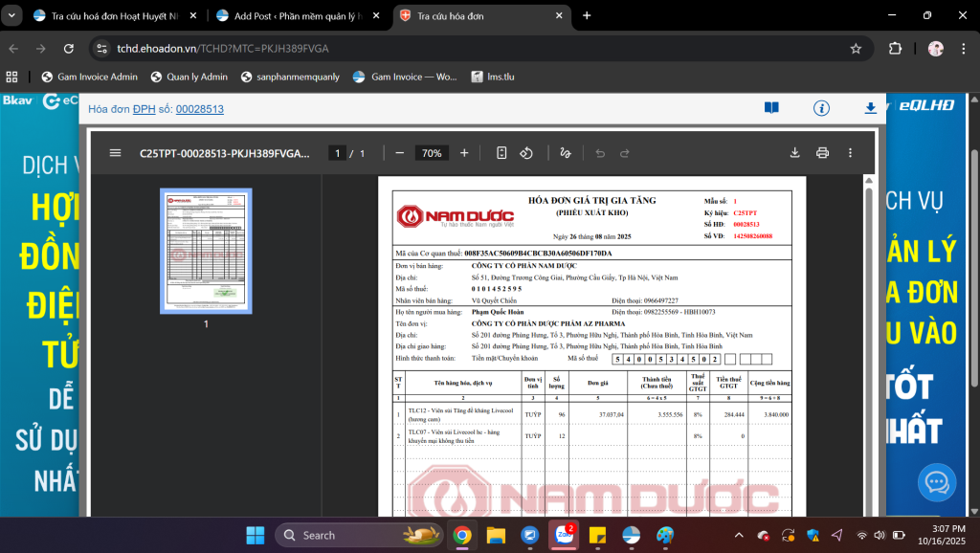This screenshot has height=553, width=980.
Task: Click the blue info icon above viewer
Action: pyautogui.click(x=821, y=108)
